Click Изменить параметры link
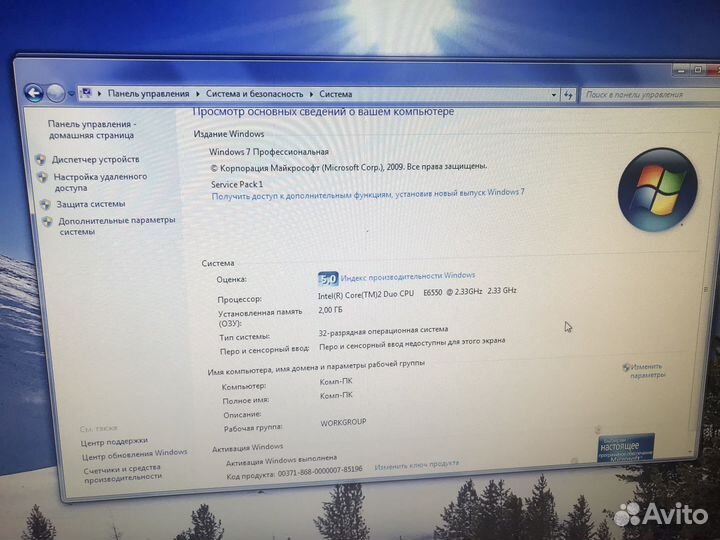Screen dimensions: 720x540 tap(646, 371)
